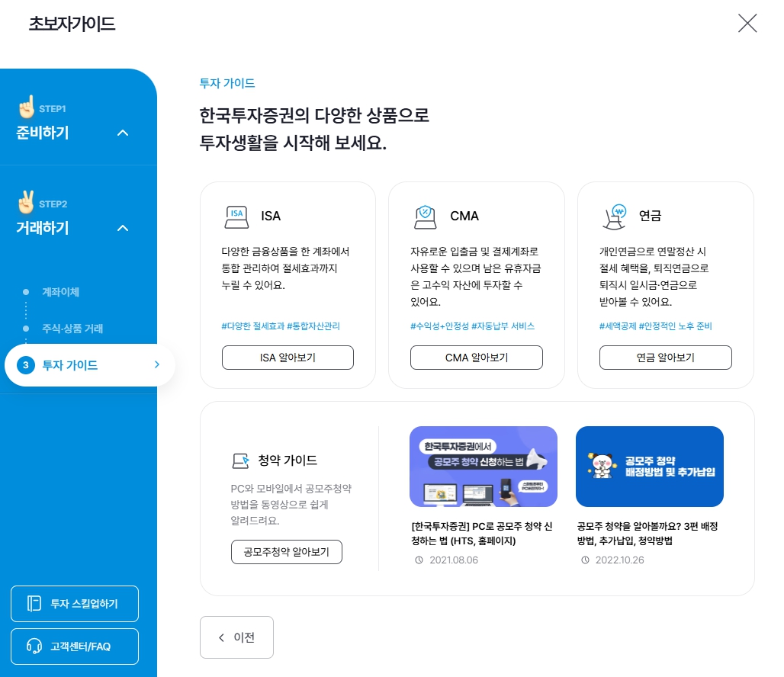This screenshot has height=677, width=784.
Task: Click the clock icon beside 2022.10.26
Action: (585, 560)
